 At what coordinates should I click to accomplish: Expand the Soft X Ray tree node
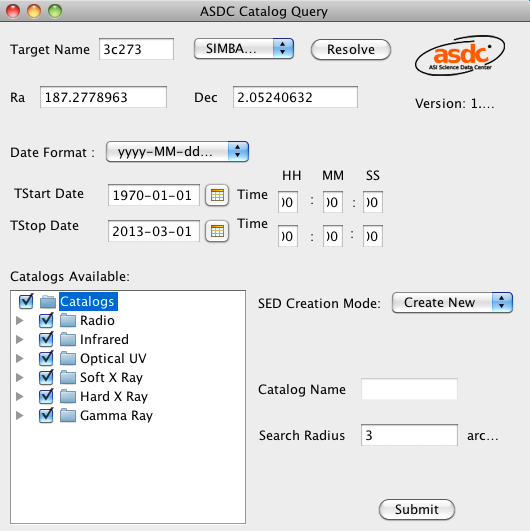point(20,377)
